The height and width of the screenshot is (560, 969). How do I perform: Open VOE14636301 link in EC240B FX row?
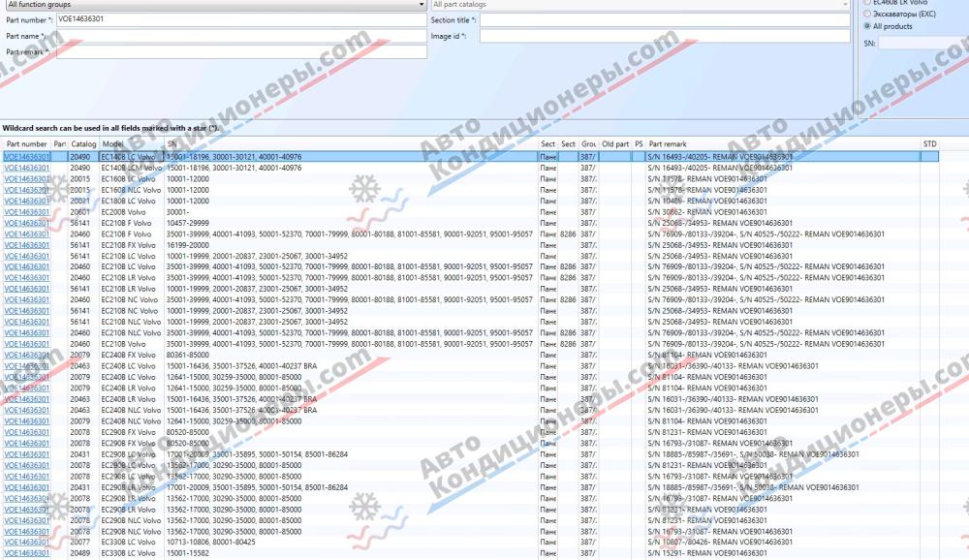pyautogui.click(x=27, y=356)
